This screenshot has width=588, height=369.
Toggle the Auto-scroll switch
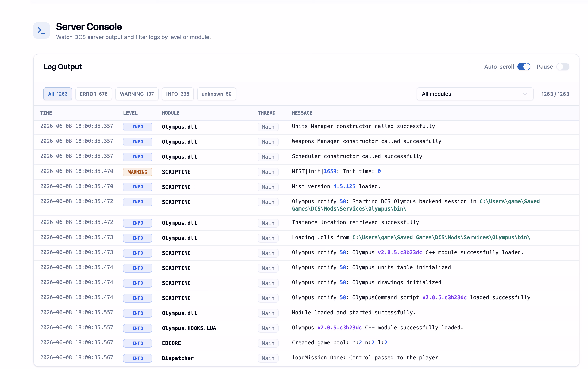[524, 67]
